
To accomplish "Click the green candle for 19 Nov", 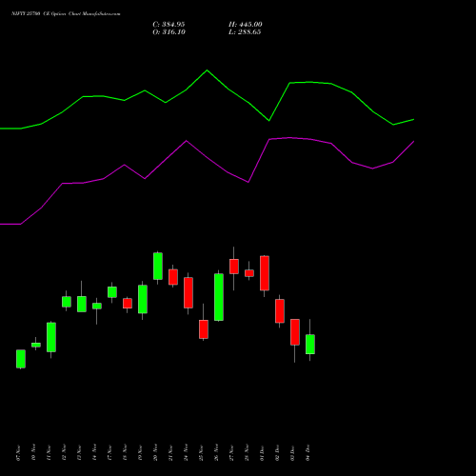I will (143, 299).
